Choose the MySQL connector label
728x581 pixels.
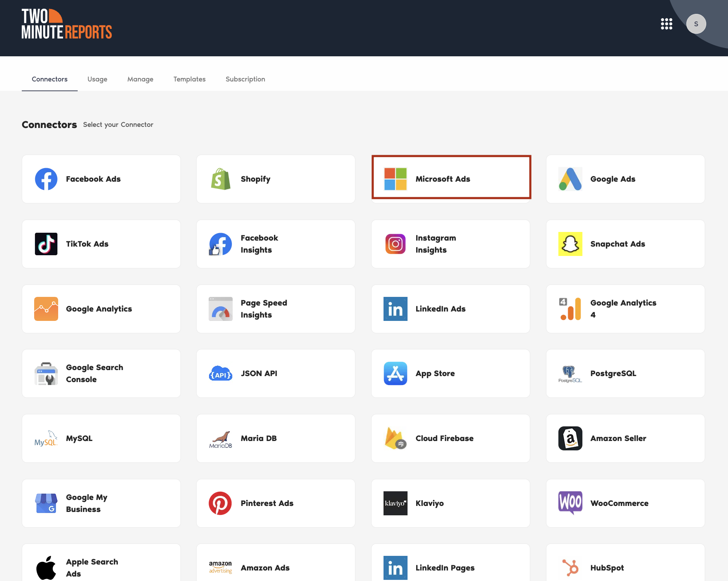coord(79,438)
